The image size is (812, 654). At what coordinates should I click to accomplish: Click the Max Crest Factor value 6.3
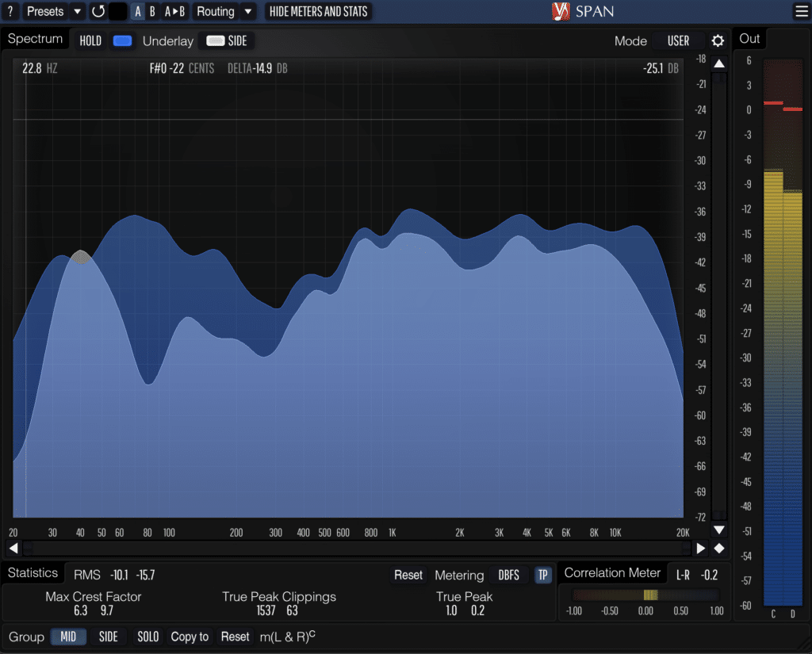pos(81,611)
